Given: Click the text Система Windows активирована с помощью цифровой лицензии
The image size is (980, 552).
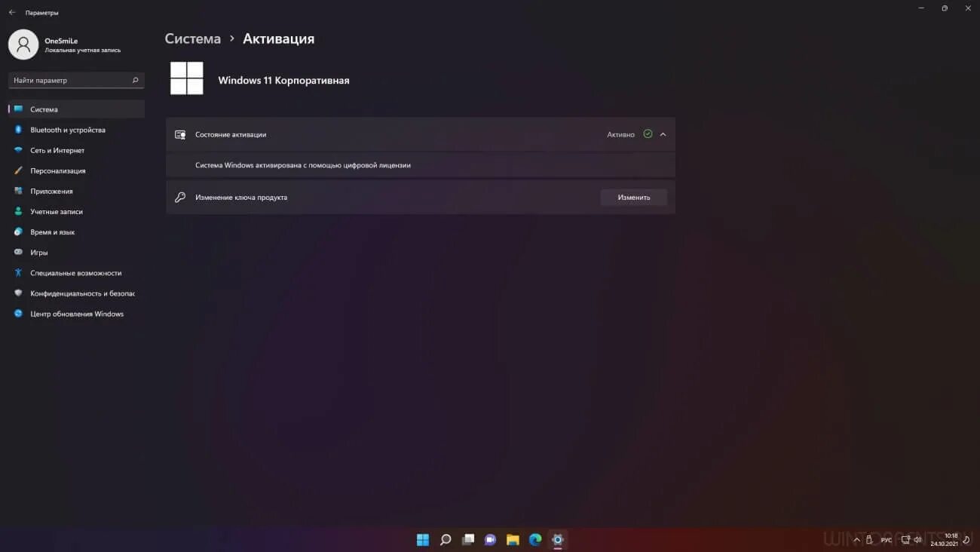Looking at the screenshot, I should [x=303, y=164].
